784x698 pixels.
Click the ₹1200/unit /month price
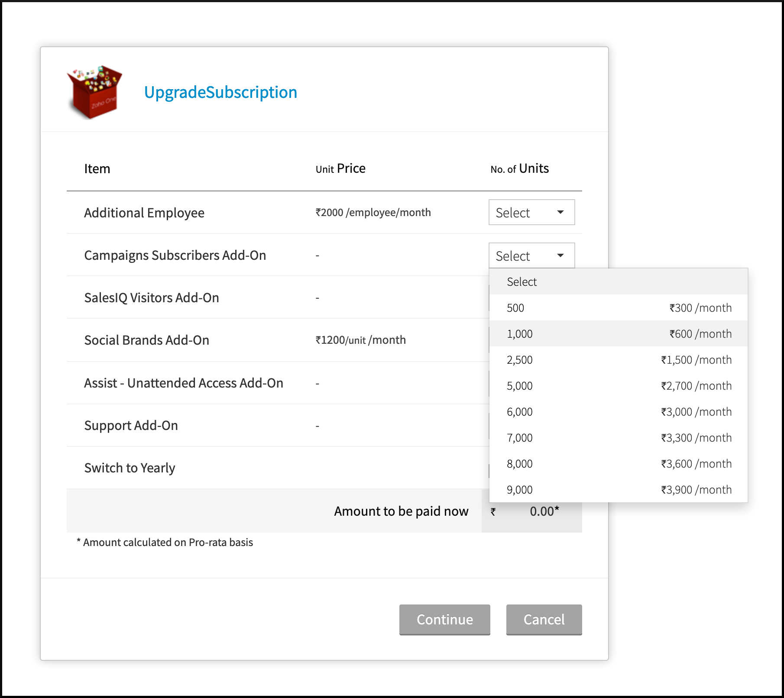[x=361, y=340]
